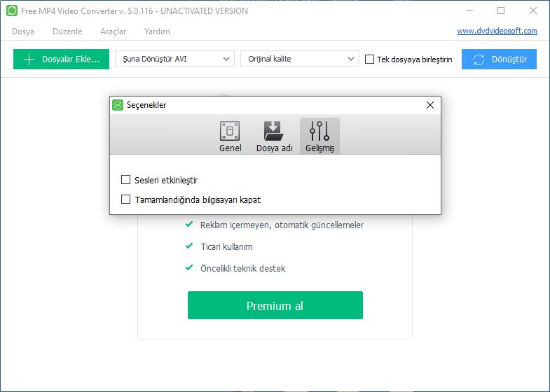Toggle Tek dosyaya birleştirin checkbox

[369, 59]
